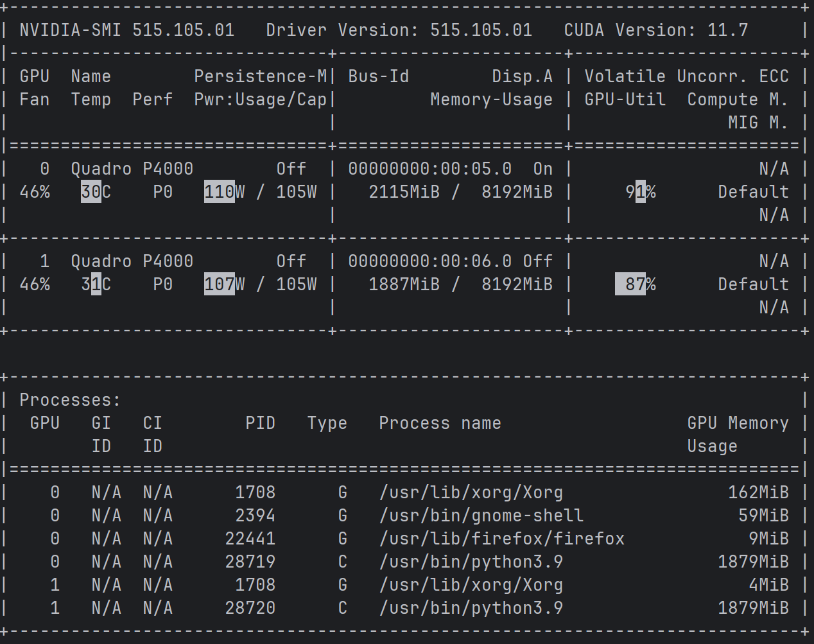Click PID 28719 in the process list
Screen dimensions: 814x644
click(x=250, y=562)
